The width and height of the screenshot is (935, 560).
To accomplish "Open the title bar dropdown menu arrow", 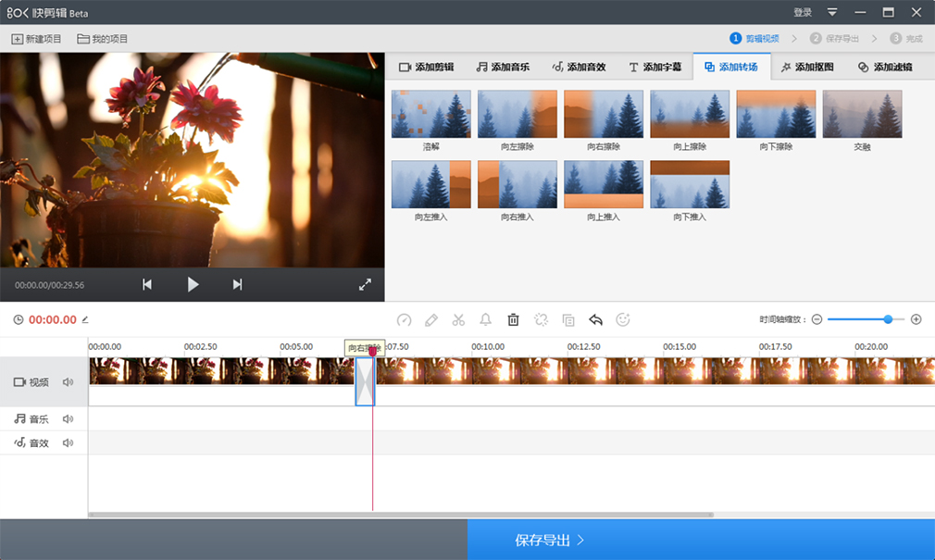I will (832, 12).
